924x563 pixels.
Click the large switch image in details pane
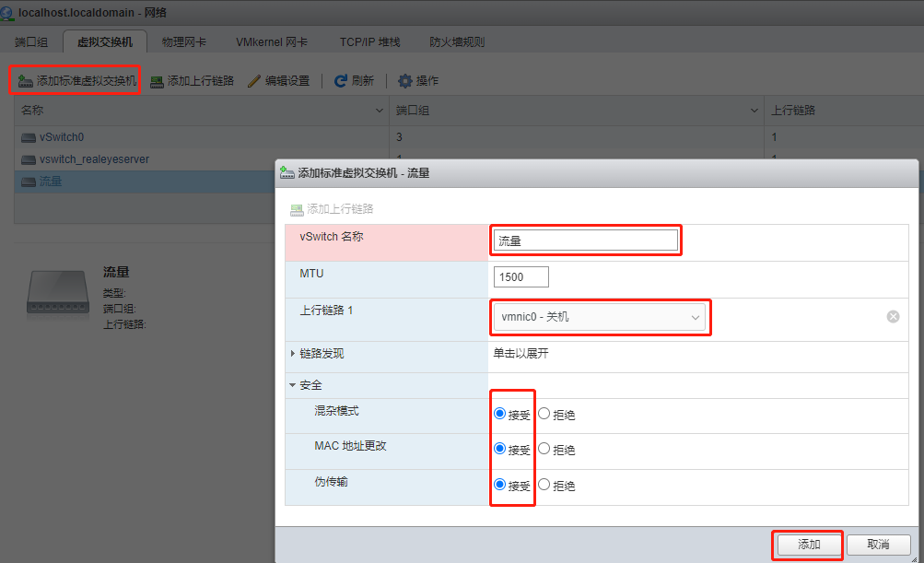[x=58, y=293]
